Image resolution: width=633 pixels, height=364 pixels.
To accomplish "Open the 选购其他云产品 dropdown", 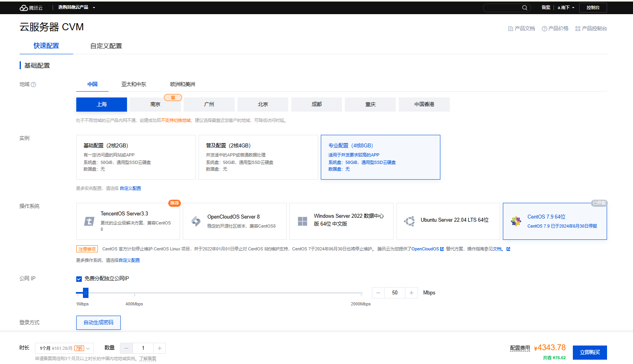I will [x=77, y=7].
